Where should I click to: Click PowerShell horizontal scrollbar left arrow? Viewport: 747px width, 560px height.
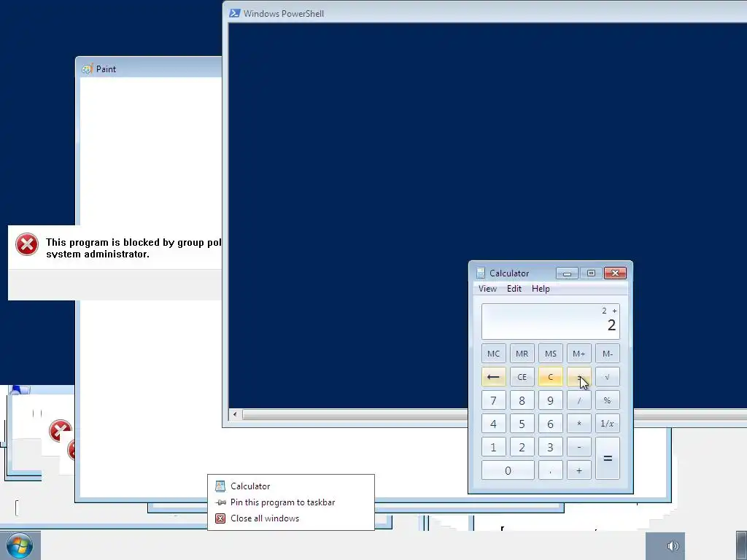tap(235, 414)
